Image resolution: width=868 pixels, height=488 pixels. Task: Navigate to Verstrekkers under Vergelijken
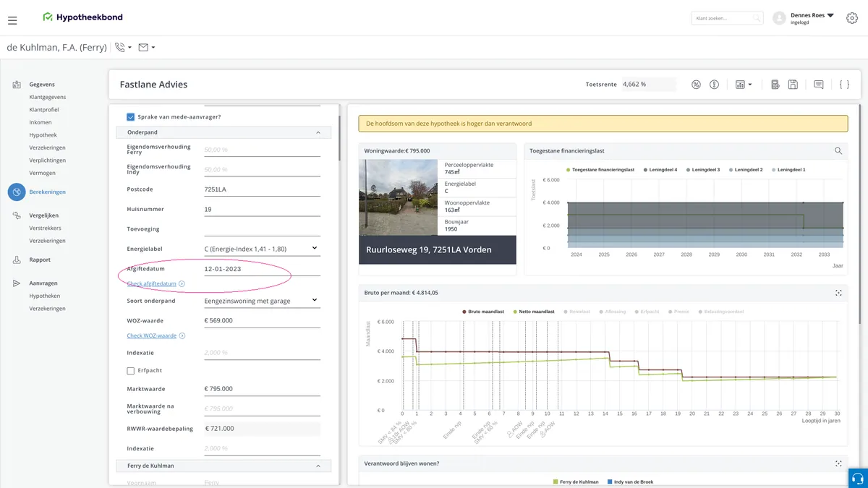tap(46, 228)
